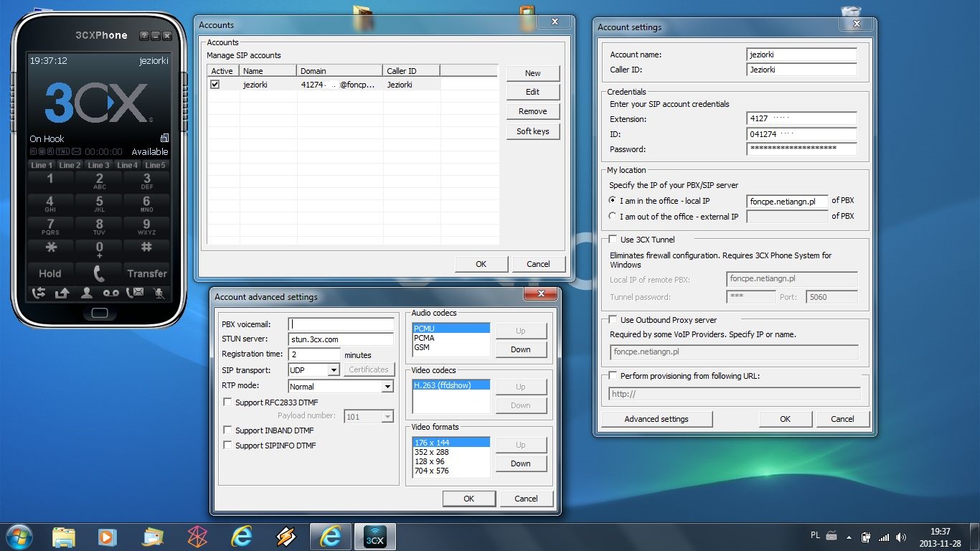Select the PCMA audio codec
The height and width of the screenshot is (551, 980).
(451, 338)
